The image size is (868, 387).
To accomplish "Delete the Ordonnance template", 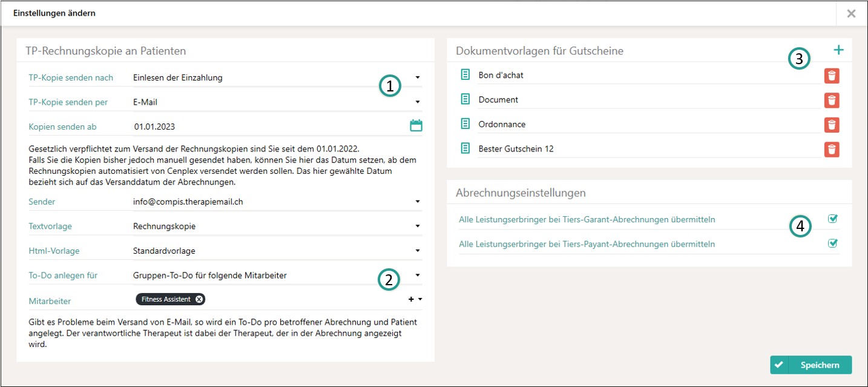I will pyautogui.click(x=832, y=125).
